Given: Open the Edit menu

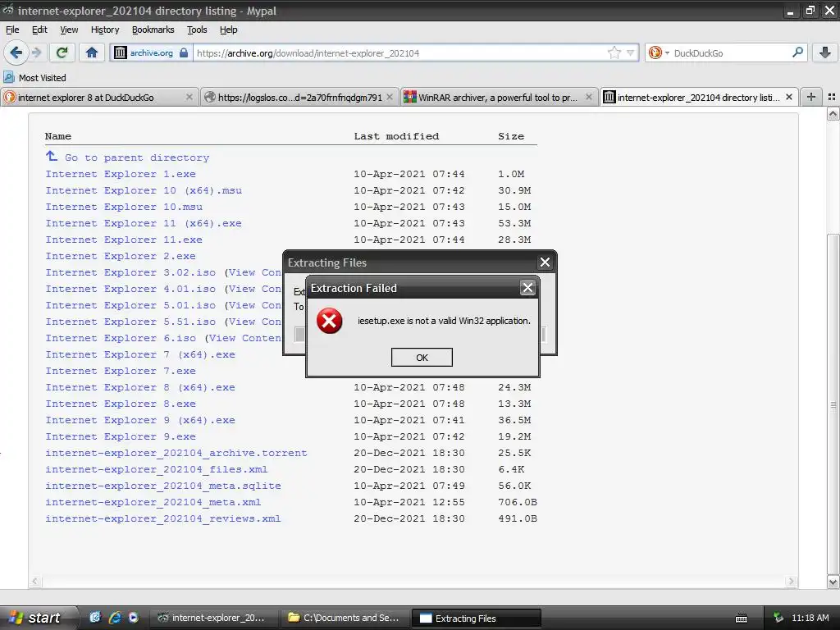Looking at the screenshot, I should pyautogui.click(x=39, y=30).
